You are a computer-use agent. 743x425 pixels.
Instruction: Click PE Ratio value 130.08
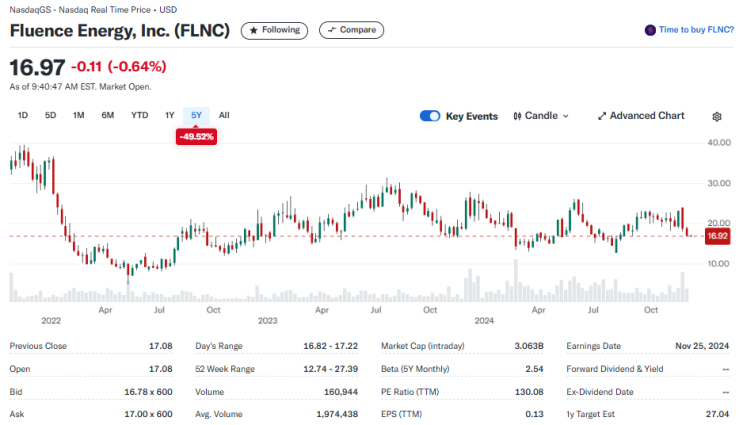pyautogui.click(x=529, y=392)
